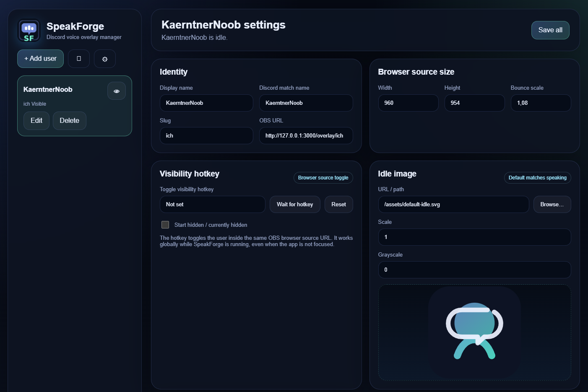Focus the OBS URL field
The image size is (588, 392).
click(x=306, y=135)
